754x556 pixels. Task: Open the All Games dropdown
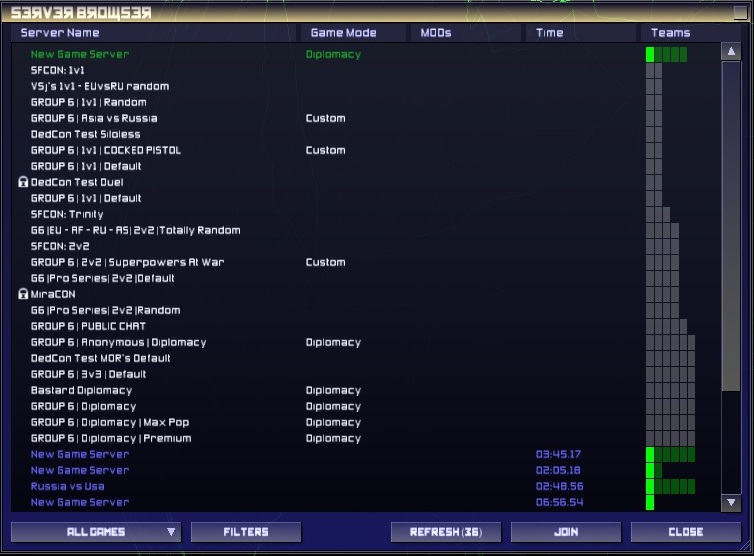96,532
